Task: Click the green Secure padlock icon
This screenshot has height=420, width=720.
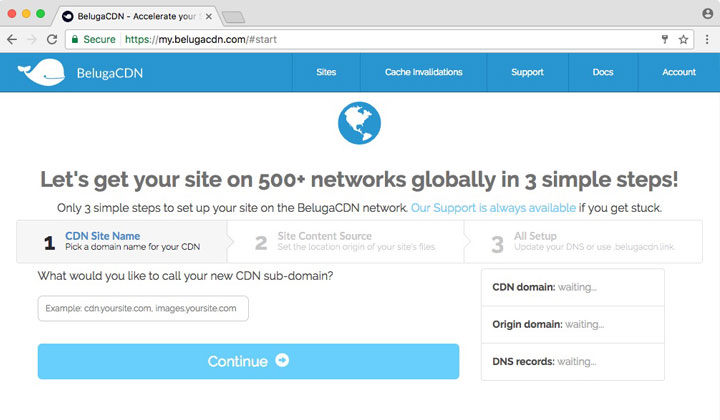Action: click(75, 39)
